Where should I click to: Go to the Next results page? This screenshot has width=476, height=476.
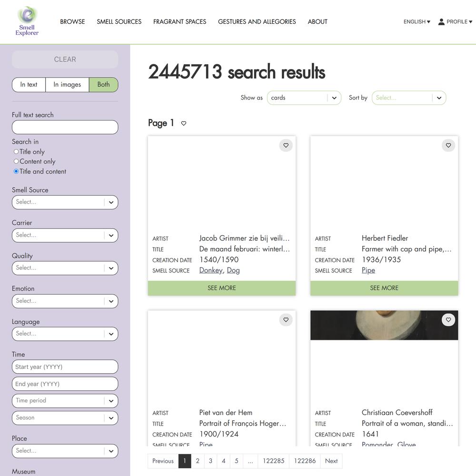331,461
